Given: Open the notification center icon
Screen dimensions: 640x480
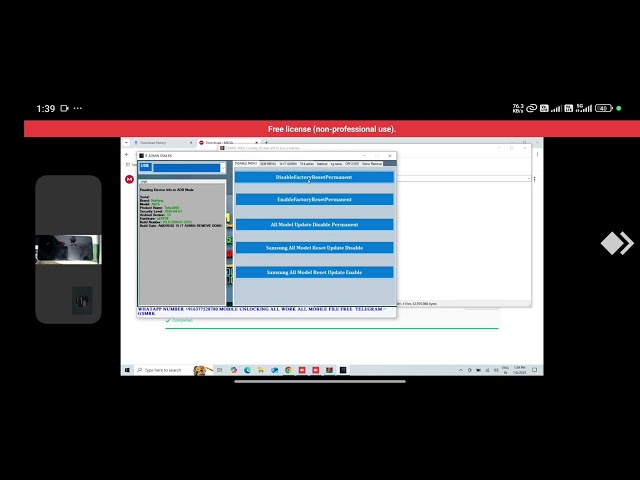Looking at the screenshot, I should click(534, 370).
